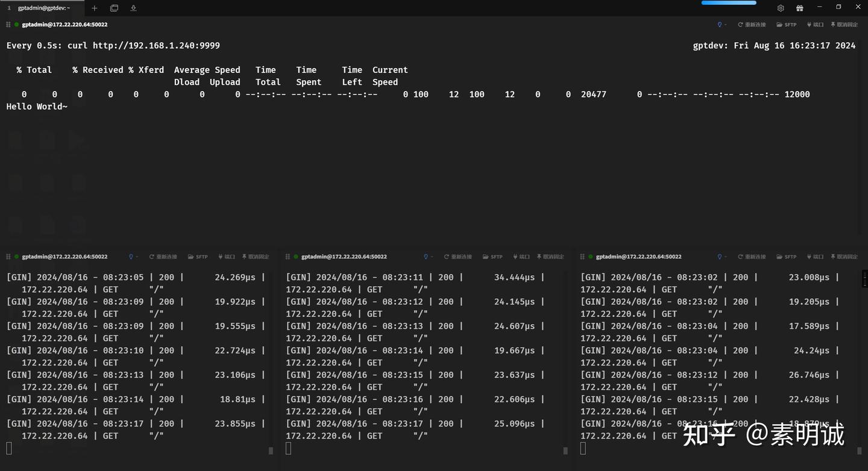Click the terminal cursor in bottom-middle pane

point(289,448)
